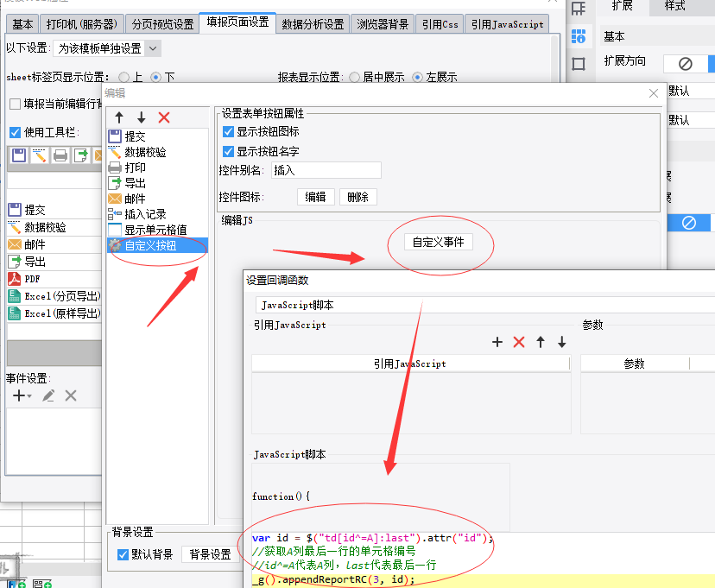Select 邮件 in the background available list
The width and height of the screenshot is (715, 588).
point(54,244)
